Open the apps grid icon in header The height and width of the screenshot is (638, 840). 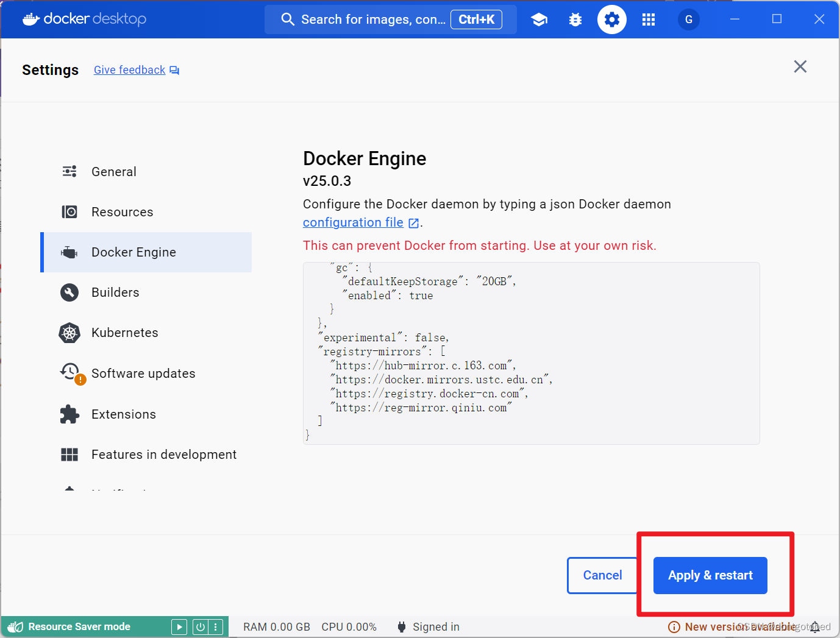point(649,19)
